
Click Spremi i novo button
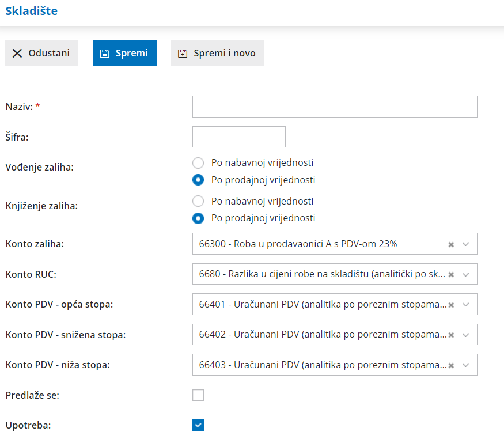click(x=217, y=54)
